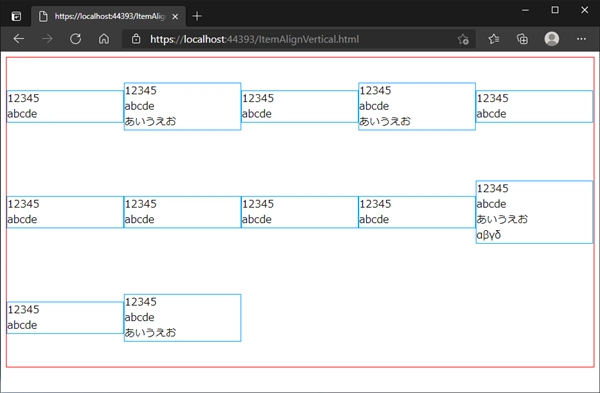The width and height of the screenshot is (600, 393).
Task: Add this page to favorites star
Action: pos(463,39)
